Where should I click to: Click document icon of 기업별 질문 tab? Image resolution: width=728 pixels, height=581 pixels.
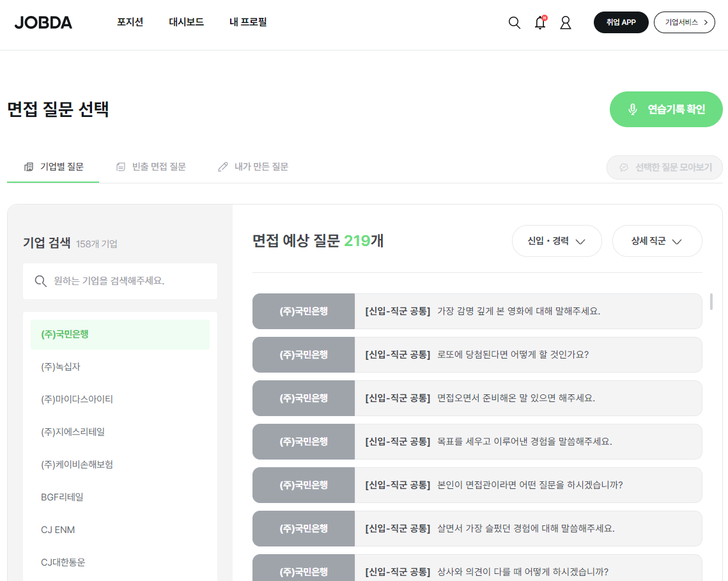click(x=29, y=167)
